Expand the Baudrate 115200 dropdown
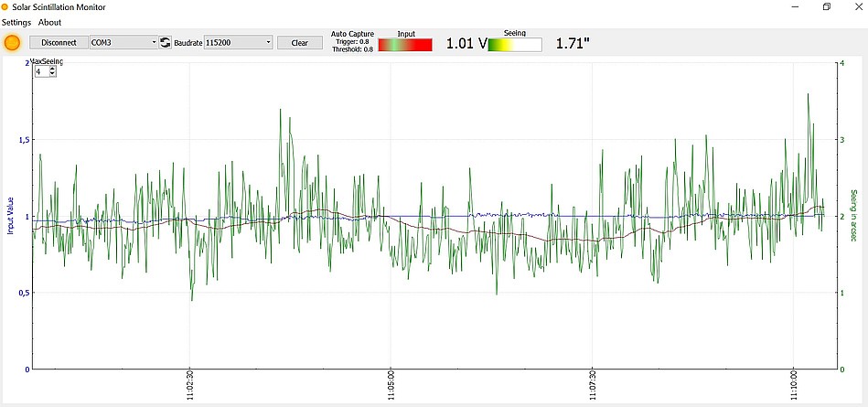Viewport: 868px width, 407px height. click(x=238, y=43)
